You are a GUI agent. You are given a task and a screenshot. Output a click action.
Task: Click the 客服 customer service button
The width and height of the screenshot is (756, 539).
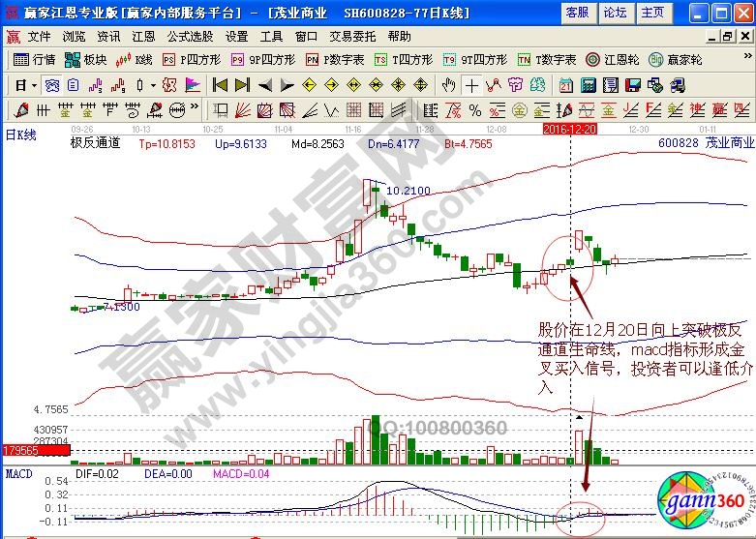click(578, 13)
